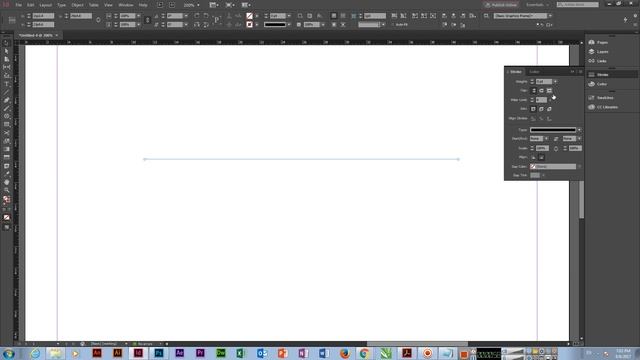
Task: Click the fill and stroke swatch in the toolbox
Action: [x=7, y=199]
